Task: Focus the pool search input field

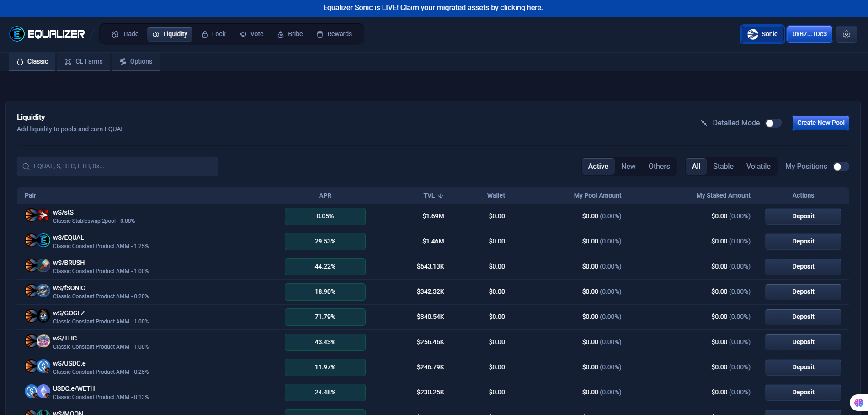Action: pos(117,167)
